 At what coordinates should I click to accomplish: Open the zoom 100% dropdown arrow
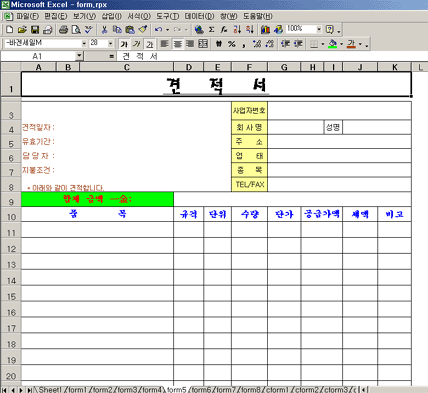pos(319,29)
